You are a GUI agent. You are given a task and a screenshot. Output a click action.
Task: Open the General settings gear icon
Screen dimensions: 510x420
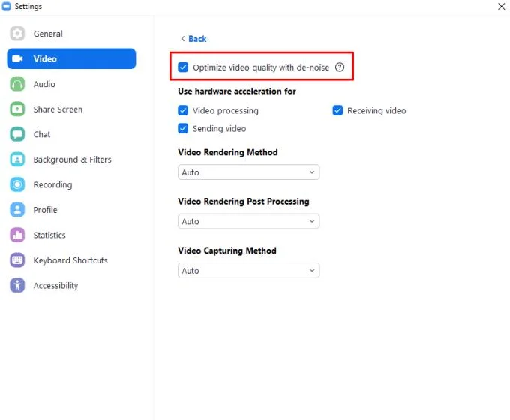coord(17,34)
